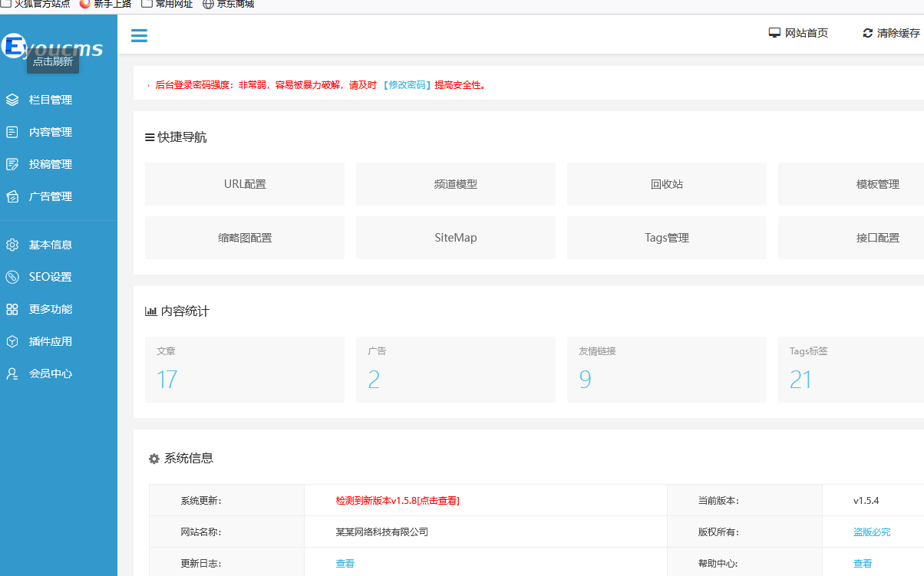Click the Eyoucms logo

pyautogui.click(x=52, y=48)
